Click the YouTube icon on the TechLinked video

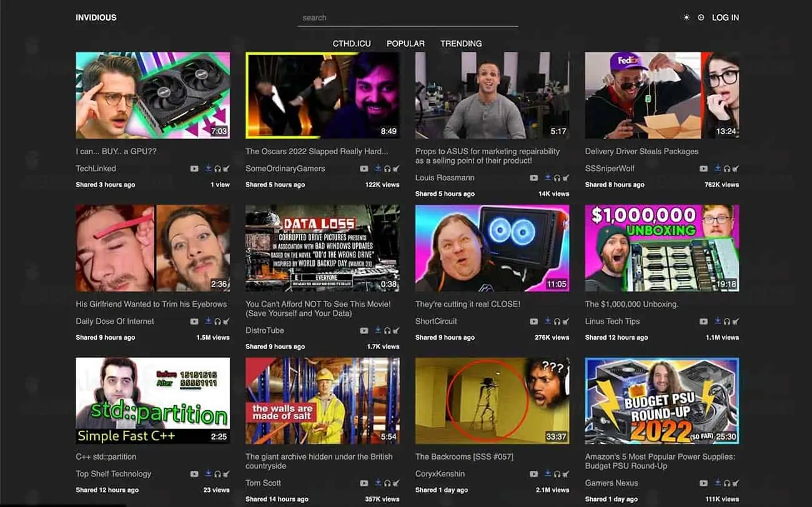pos(194,169)
